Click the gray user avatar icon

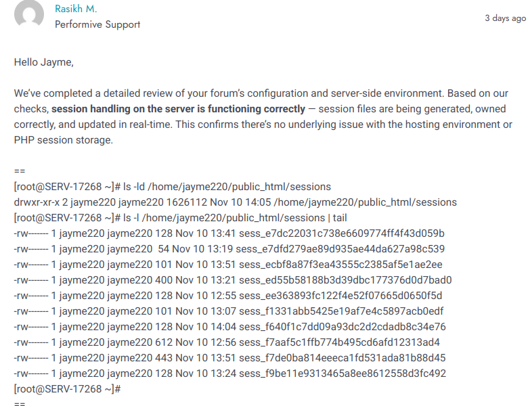[x=29, y=14]
